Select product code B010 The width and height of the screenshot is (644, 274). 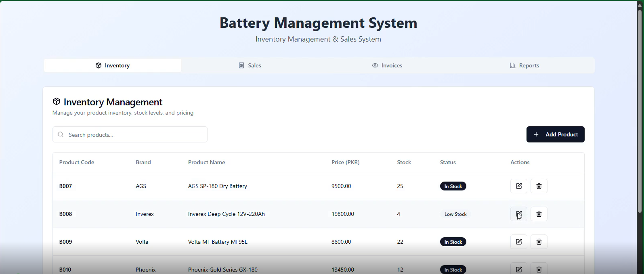65,270
